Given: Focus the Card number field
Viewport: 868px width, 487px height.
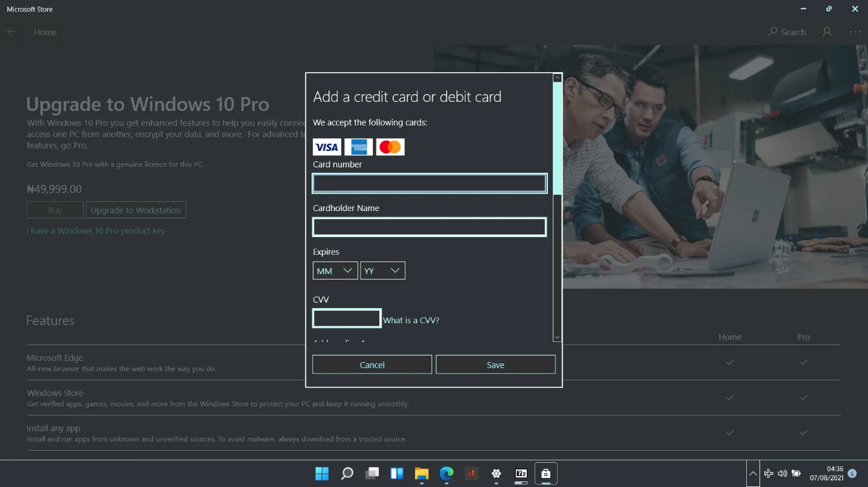Looking at the screenshot, I should coord(430,183).
